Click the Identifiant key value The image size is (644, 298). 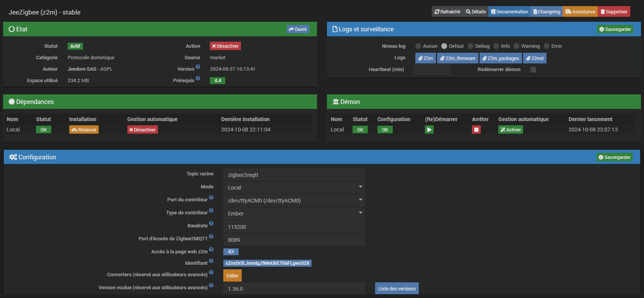(x=267, y=263)
